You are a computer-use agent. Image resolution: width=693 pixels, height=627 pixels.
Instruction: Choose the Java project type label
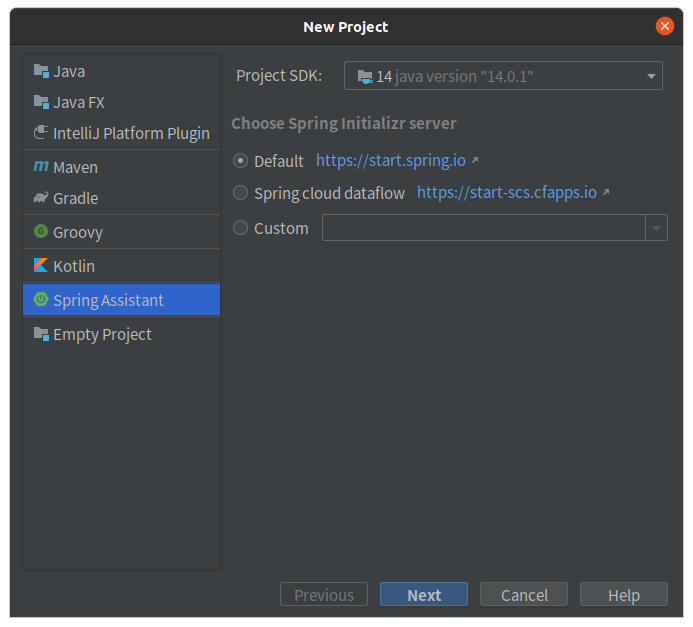(69, 72)
